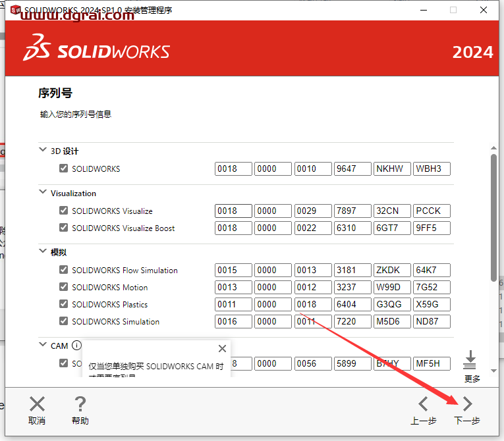This screenshot has height=441, width=504.
Task: Click Motion serial field 0013
Action: pyautogui.click(x=233, y=287)
